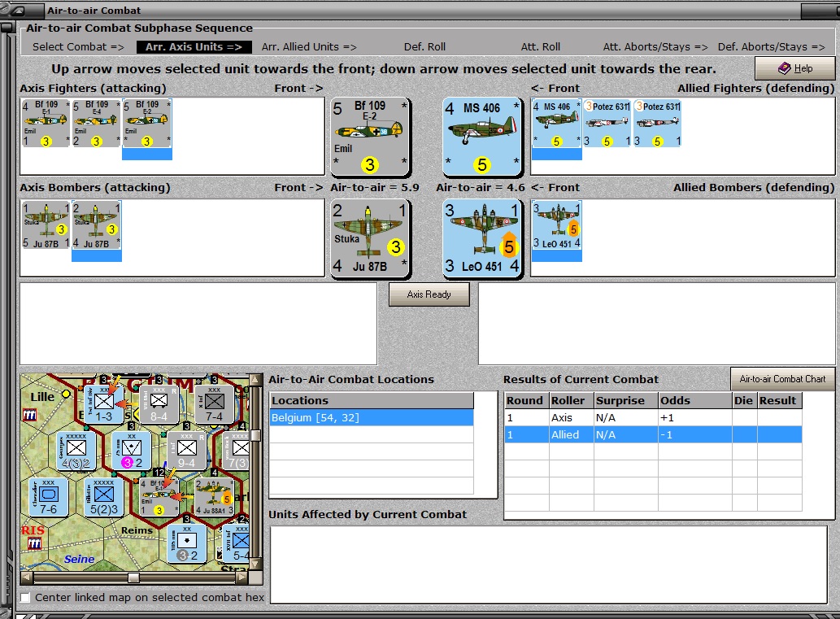The image size is (840, 619).
Task: Click the large Ju 87B Stuka front counter
Action: click(x=370, y=238)
